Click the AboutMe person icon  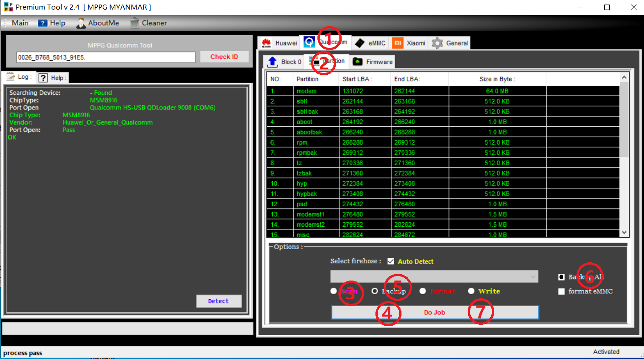pos(81,23)
